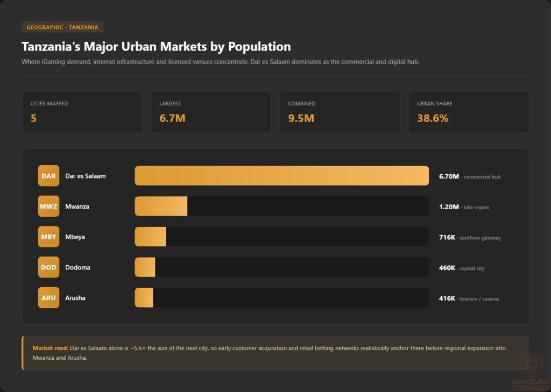Click the 'URBAN SHARE' label

(435, 104)
